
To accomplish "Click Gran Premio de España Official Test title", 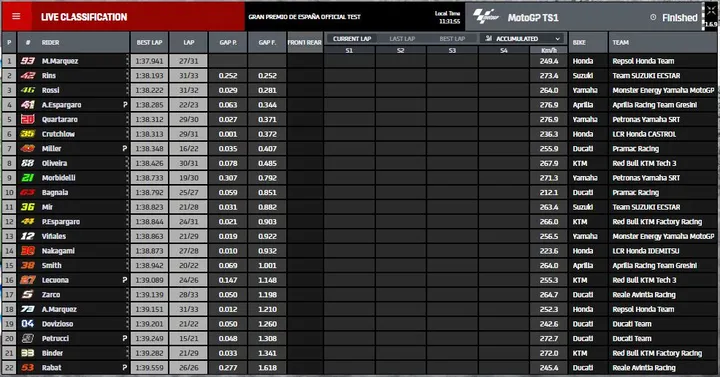I will pos(304,17).
